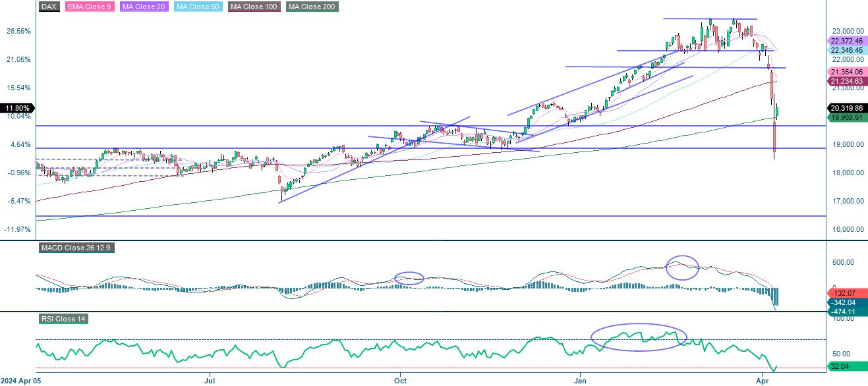The image size is (868, 386).
Task: Click the RSI Close 14 indicator label
Action: pyautogui.click(x=63, y=319)
